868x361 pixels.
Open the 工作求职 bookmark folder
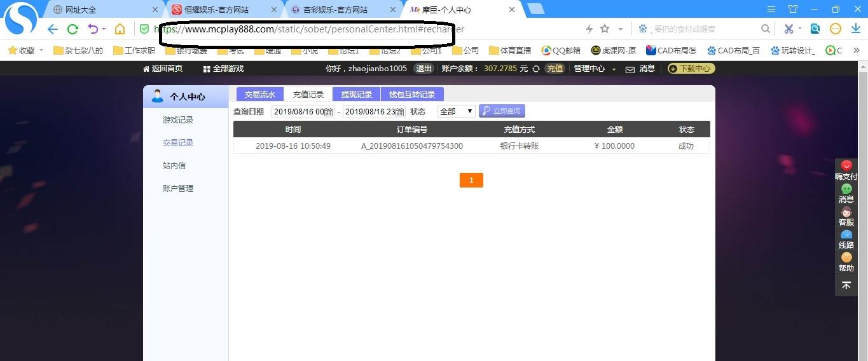point(134,50)
